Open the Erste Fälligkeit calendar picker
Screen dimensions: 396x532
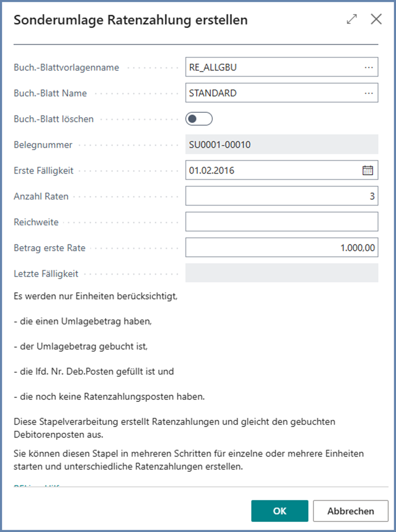click(x=368, y=170)
